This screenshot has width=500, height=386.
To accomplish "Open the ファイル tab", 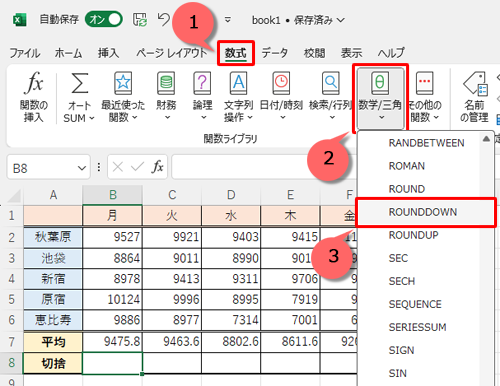I will click(x=25, y=53).
